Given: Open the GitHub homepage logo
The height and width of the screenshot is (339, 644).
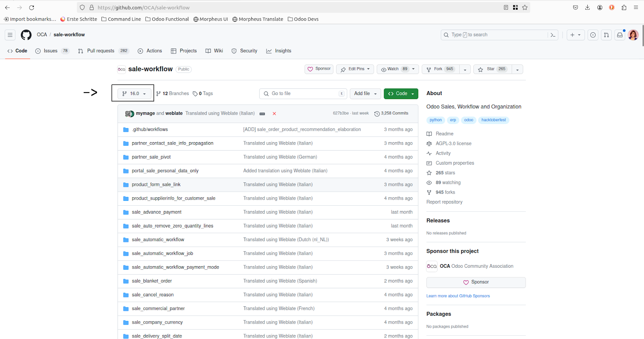Looking at the screenshot, I should pos(26,35).
